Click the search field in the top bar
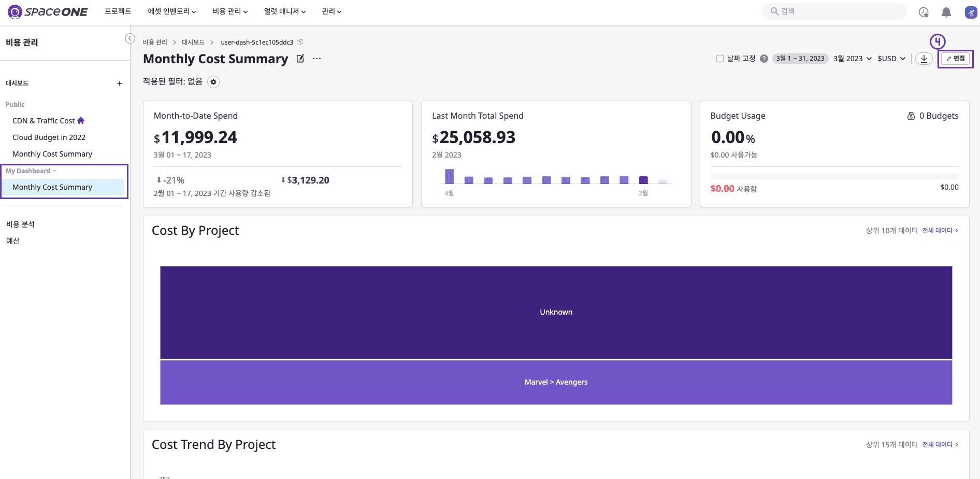The width and height of the screenshot is (980, 479). [834, 11]
